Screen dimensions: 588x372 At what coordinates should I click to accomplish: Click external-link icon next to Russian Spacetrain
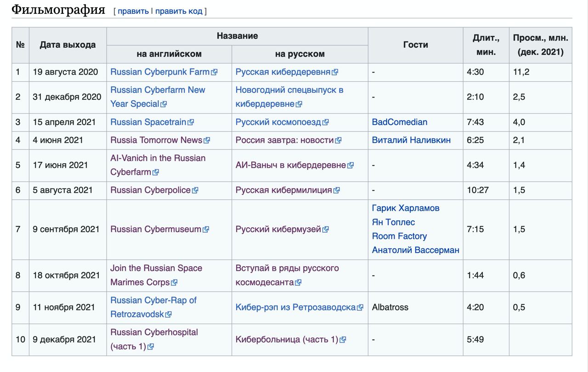point(191,122)
